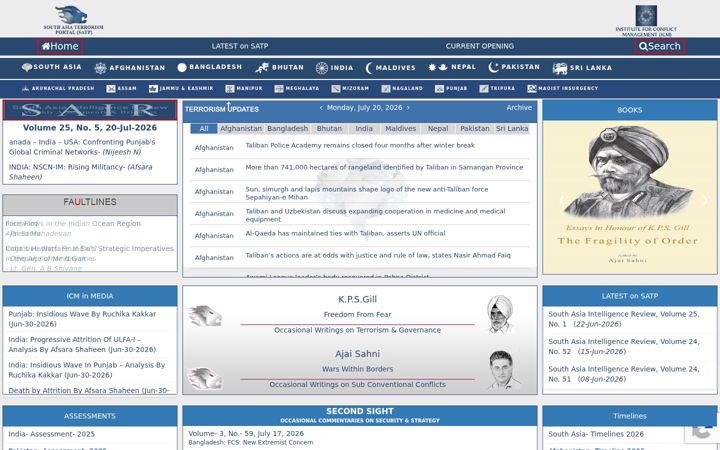Open the Arunachal Pradesh state icon
The width and height of the screenshot is (720, 450).
click(26, 88)
